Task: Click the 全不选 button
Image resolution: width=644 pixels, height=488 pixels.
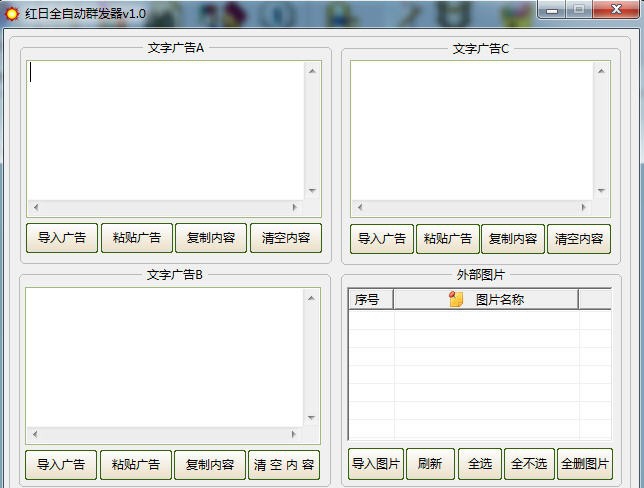Action: click(x=529, y=464)
